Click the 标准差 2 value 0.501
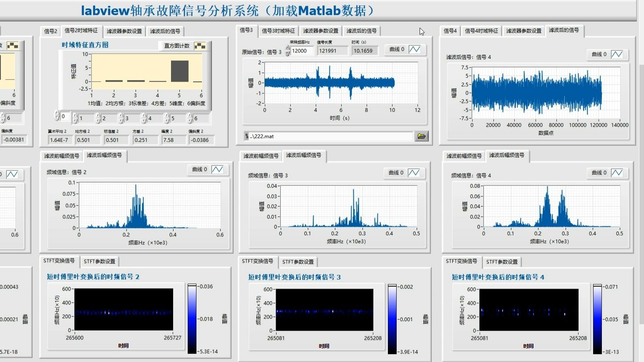 (116, 140)
